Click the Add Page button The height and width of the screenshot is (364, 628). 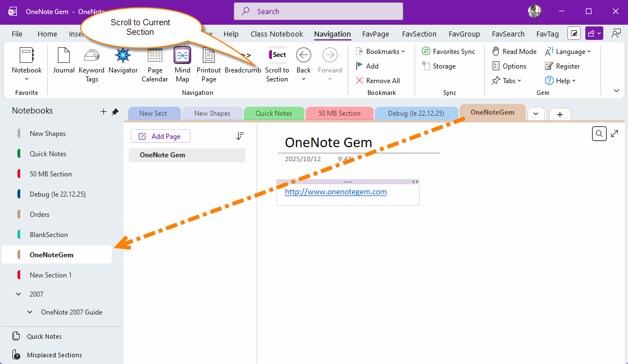pyautogui.click(x=161, y=136)
